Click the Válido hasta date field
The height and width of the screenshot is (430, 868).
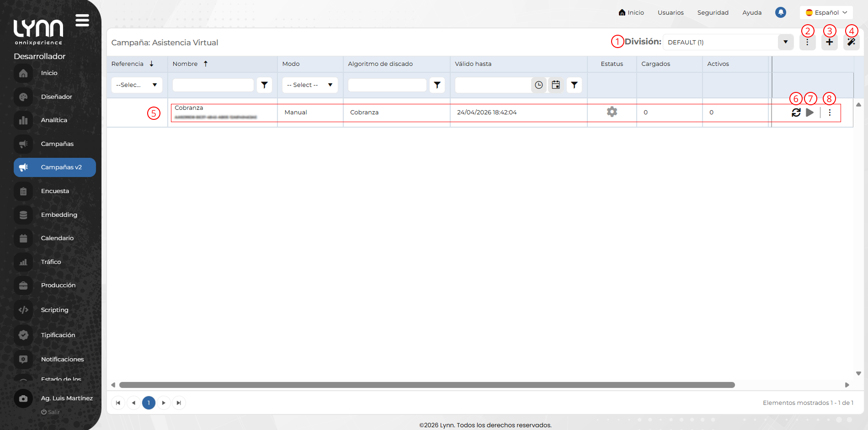(493, 85)
